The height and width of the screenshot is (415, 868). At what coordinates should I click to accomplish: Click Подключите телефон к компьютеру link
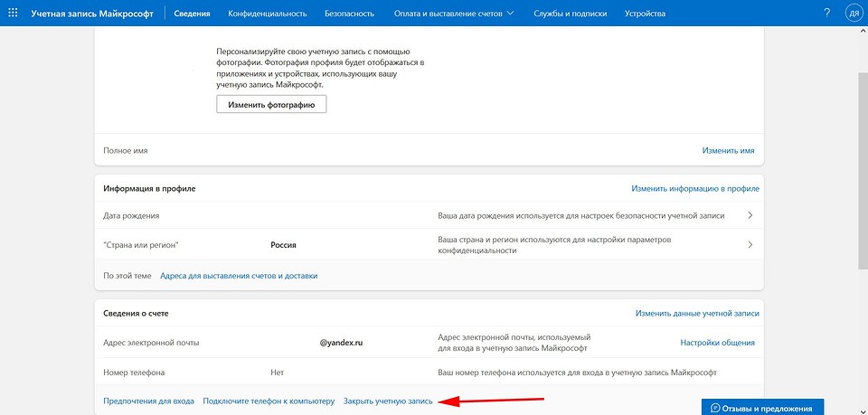(269, 401)
